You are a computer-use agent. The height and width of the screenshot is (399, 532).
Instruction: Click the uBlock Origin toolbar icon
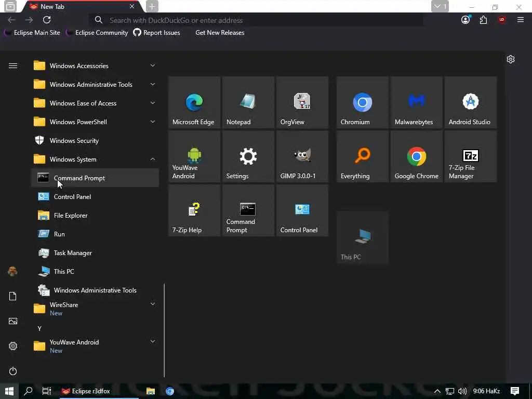click(x=502, y=20)
